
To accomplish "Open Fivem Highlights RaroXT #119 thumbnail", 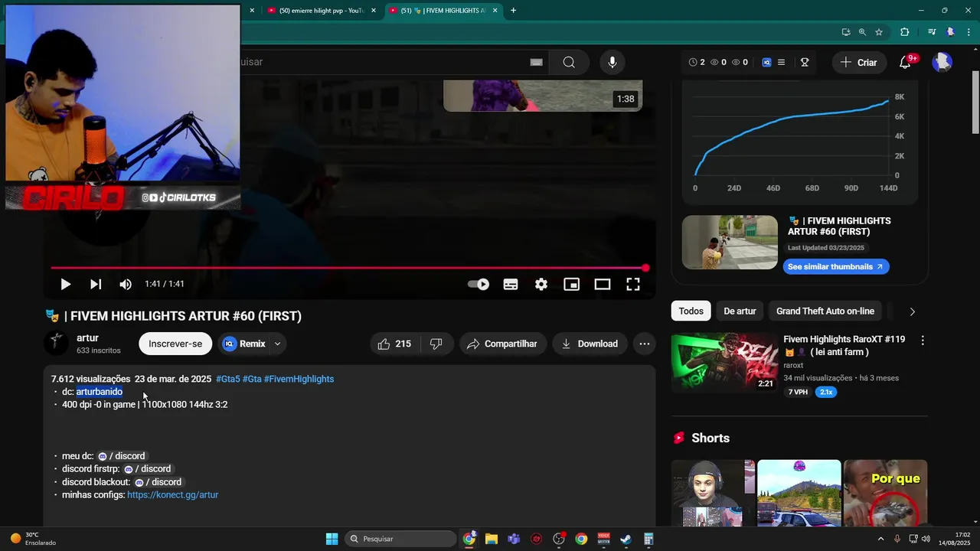I will [725, 362].
